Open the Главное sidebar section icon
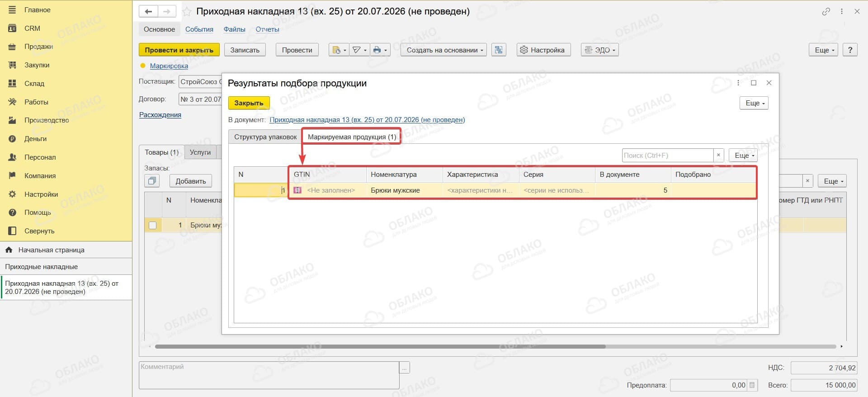This screenshot has height=397, width=868. [12, 9]
